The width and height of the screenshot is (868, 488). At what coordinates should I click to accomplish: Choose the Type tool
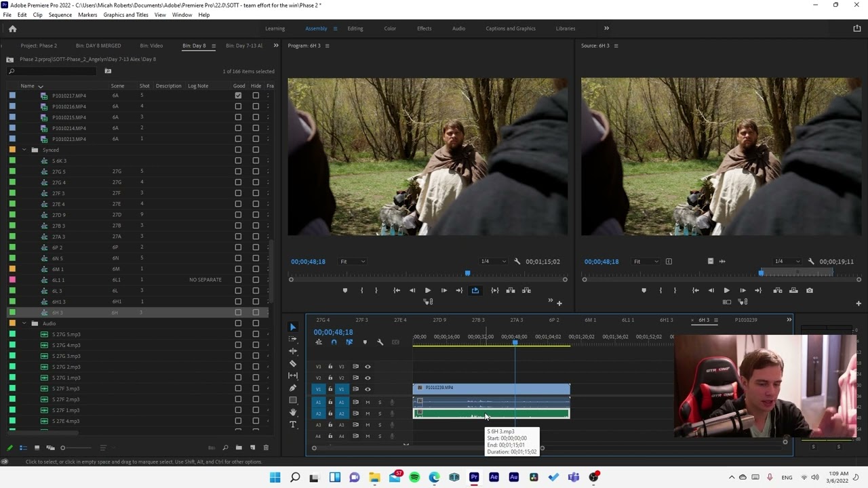pyautogui.click(x=293, y=424)
